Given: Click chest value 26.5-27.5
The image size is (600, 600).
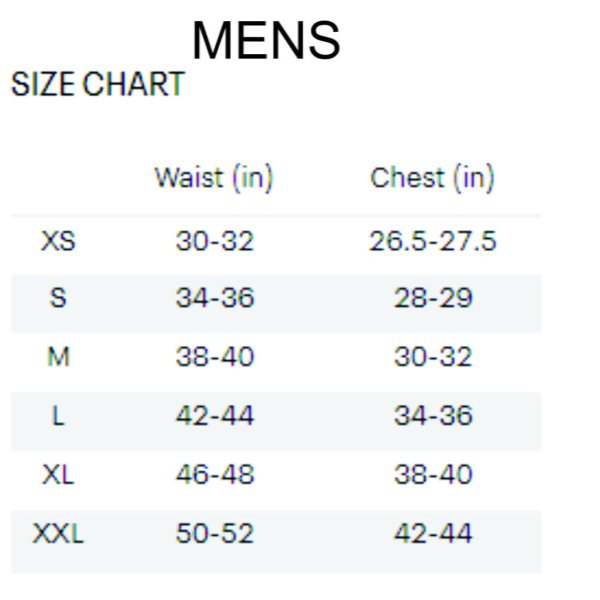Looking at the screenshot, I should tap(432, 241).
